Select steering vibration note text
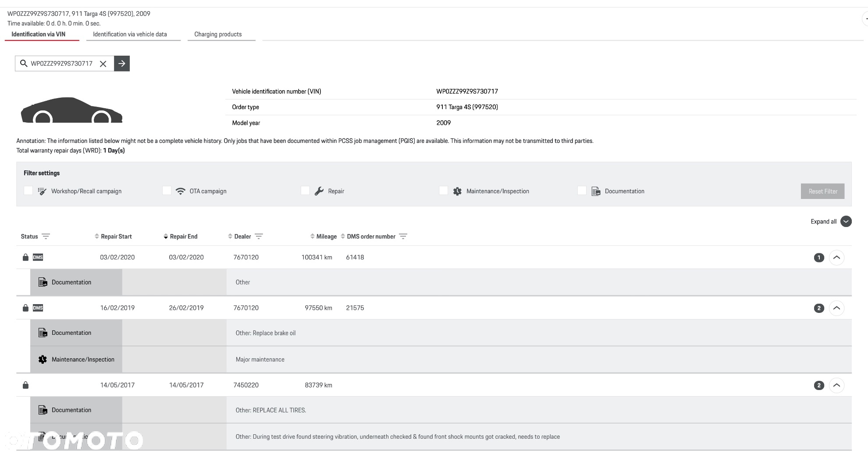This screenshot has width=868, height=454. [x=398, y=437]
